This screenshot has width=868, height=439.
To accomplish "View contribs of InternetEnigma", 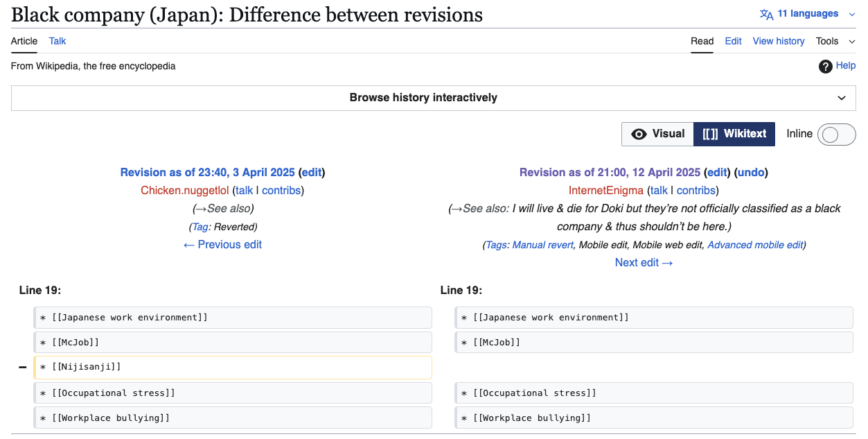I will pos(696,190).
